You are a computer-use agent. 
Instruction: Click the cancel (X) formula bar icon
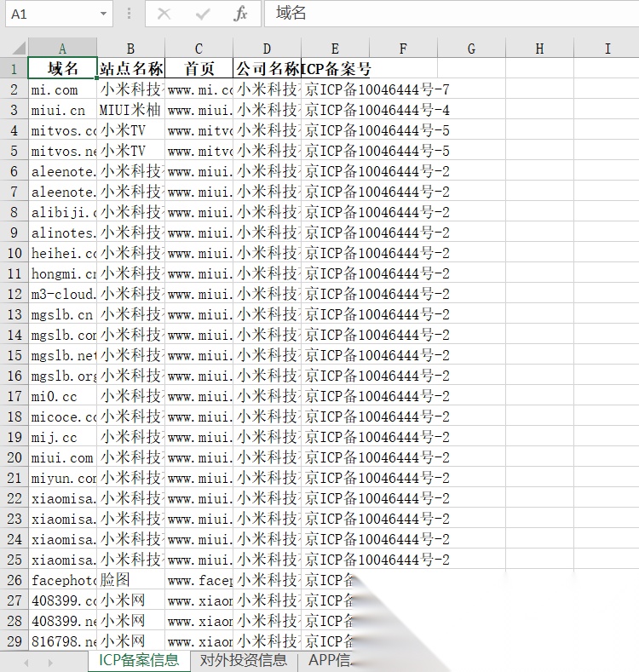click(164, 14)
